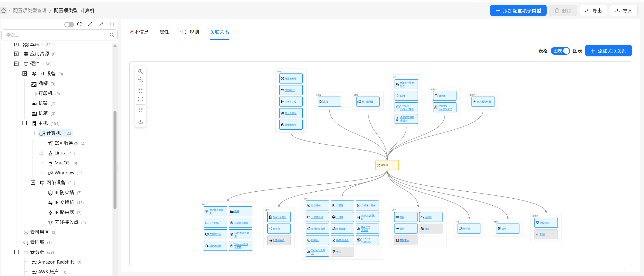Viewport: 644px width, 276px height.
Task: Open 配置项类型管理 breadcrumb link
Action: (x=30, y=11)
